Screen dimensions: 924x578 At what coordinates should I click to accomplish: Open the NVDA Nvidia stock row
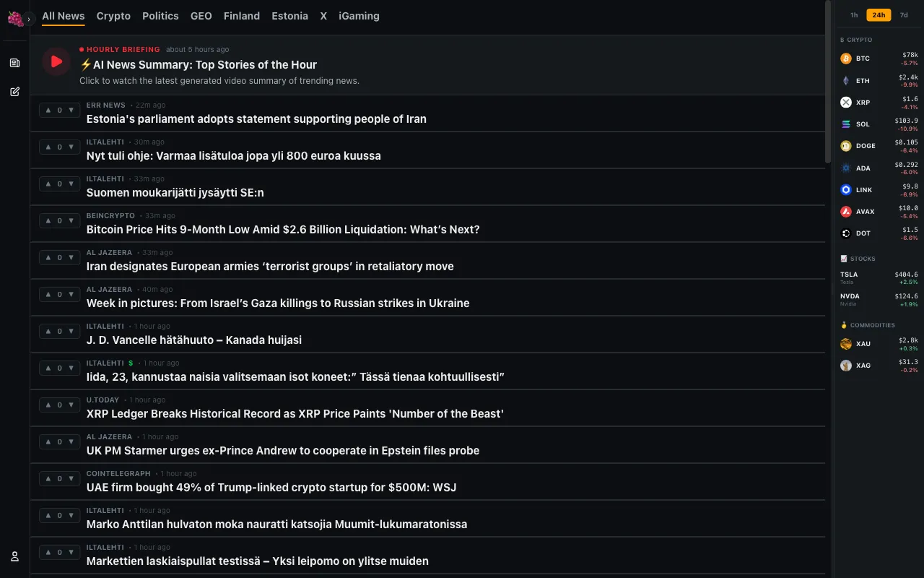coord(879,300)
